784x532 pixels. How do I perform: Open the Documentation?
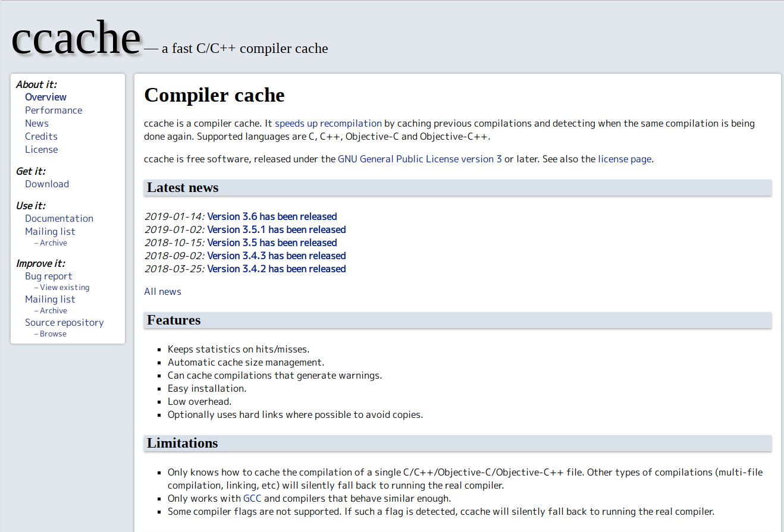point(59,218)
